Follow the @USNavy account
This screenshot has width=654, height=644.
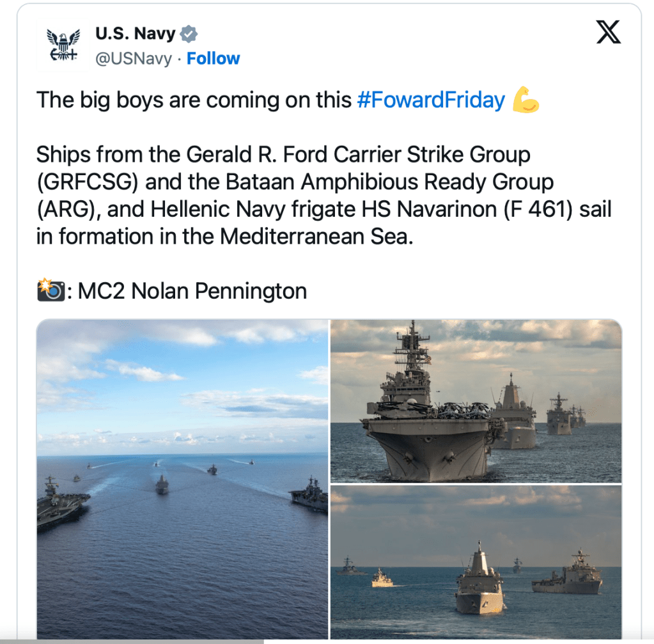click(x=213, y=59)
